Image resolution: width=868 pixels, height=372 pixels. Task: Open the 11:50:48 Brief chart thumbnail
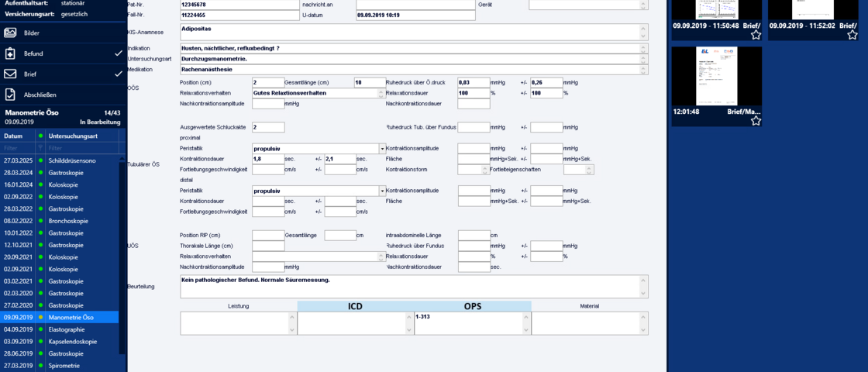tap(717, 10)
